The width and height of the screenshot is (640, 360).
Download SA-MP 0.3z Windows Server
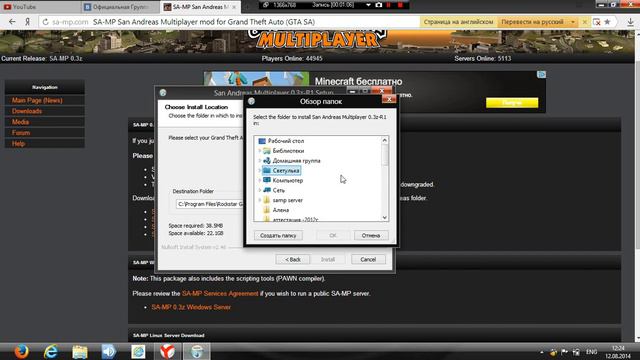191,307
